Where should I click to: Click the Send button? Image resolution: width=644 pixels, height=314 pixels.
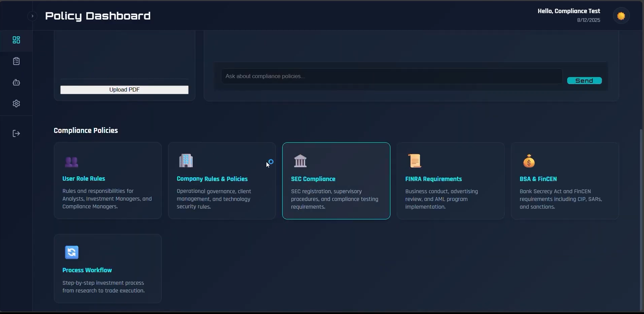tap(585, 81)
